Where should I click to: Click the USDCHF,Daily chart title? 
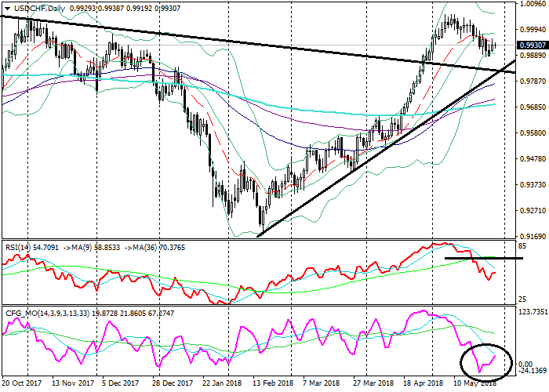pyautogui.click(x=38, y=8)
